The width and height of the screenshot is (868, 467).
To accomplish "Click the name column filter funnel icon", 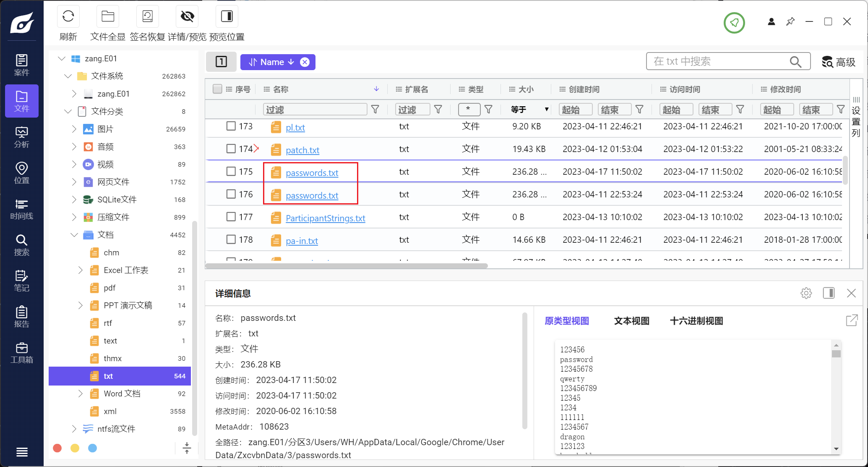I will tap(375, 110).
